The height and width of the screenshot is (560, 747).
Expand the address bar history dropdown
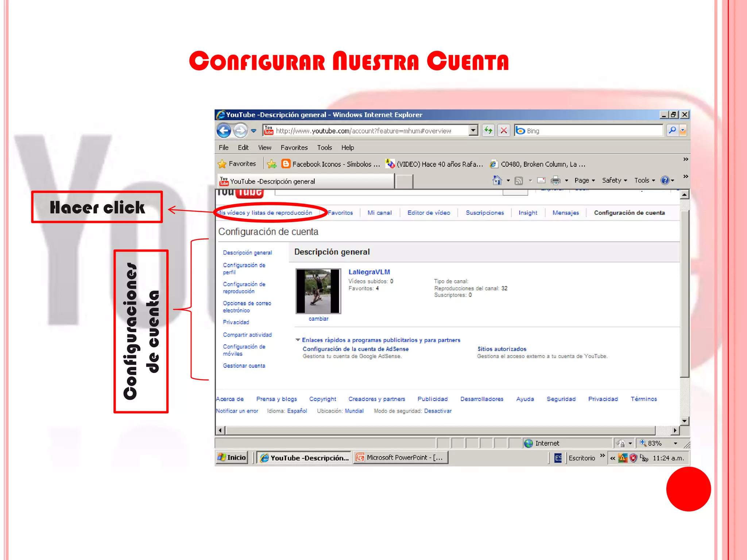[x=473, y=130]
